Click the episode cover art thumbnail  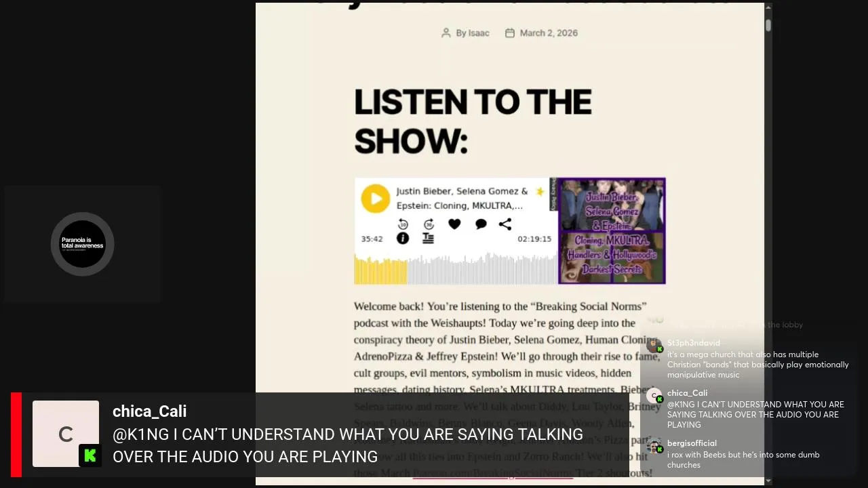pyautogui.click(x=612, y=230)
